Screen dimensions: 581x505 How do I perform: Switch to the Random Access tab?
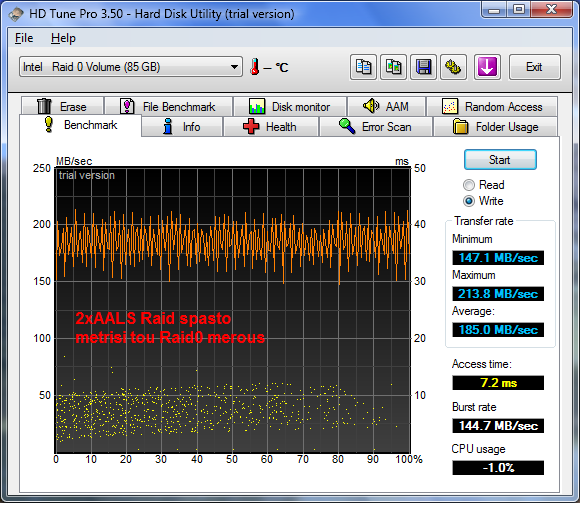pos(492,107)
